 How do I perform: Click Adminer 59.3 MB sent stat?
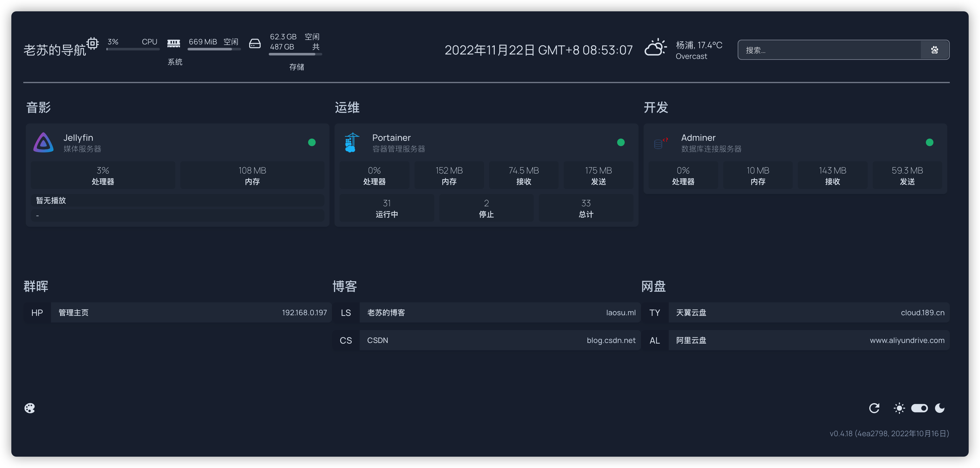pyautogui.click(x=907, y=175)
